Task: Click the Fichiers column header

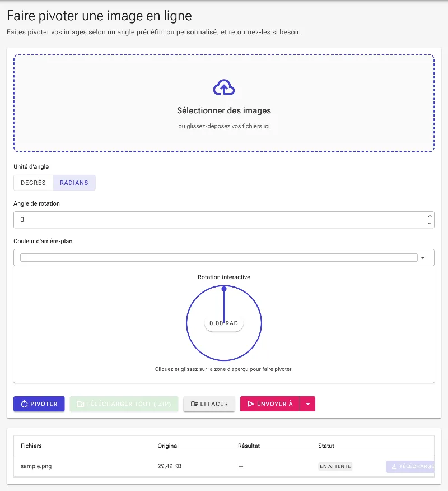Action: point(31,446)
